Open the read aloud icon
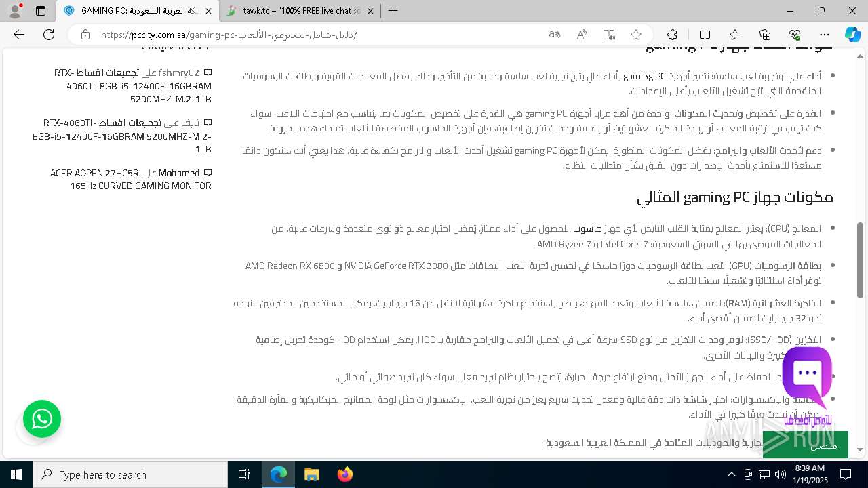The image size is (868, 488). pyautogui.click(x=582, y=35)
